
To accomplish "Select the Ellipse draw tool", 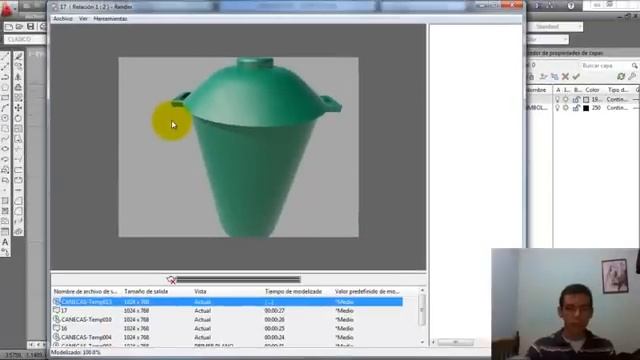I will pos(5,149).
